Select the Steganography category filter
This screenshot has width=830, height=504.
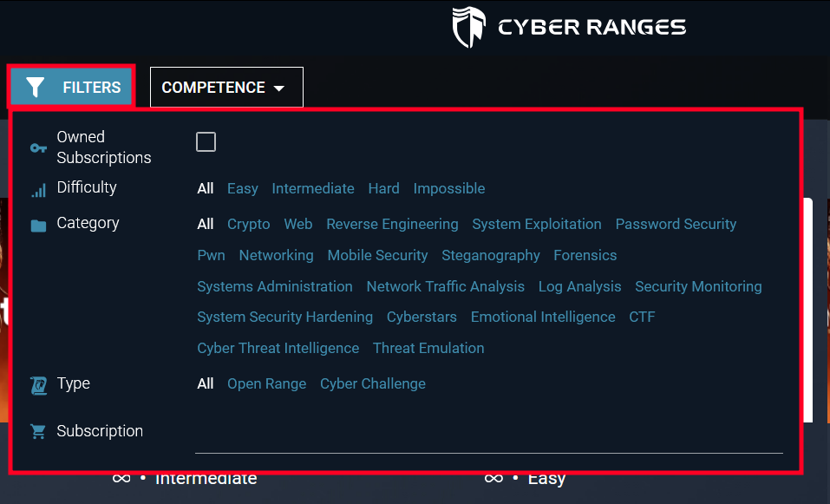point(491,255)
